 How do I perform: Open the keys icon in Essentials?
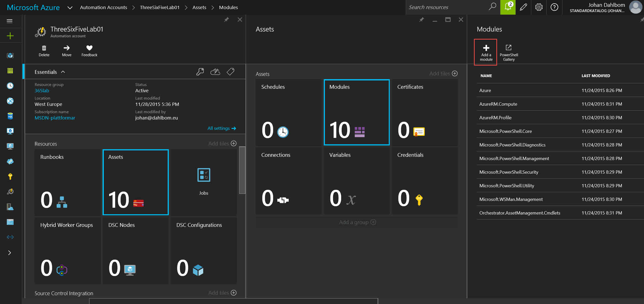click(x=200, y=72)
